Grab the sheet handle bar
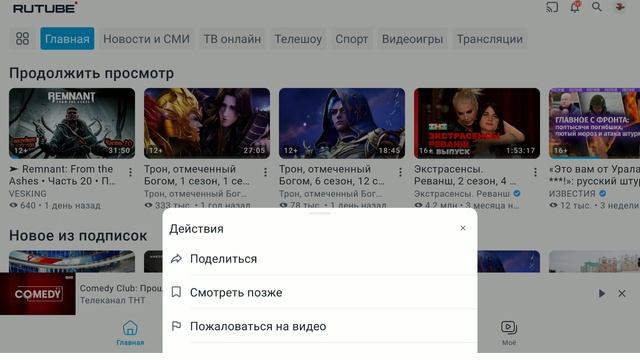 320,213
